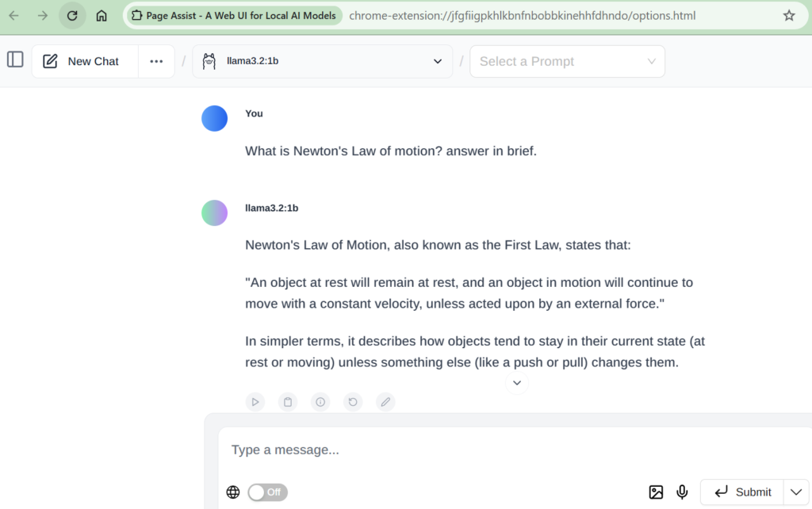Turn on the internet search switch
This screenshot has width=812, height=509.
267,492
